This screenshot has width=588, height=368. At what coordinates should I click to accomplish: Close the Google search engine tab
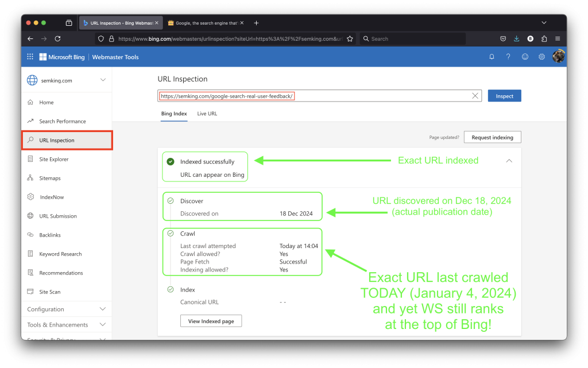point(242,23)
